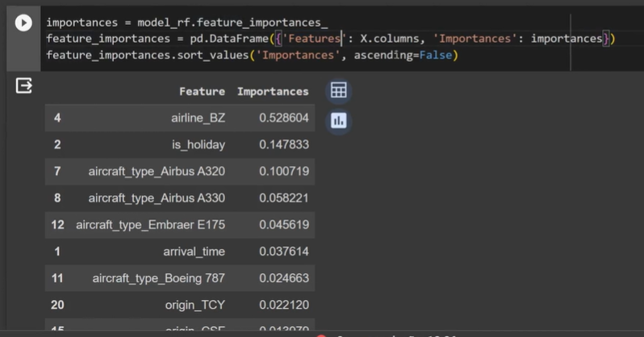644x337 pixels.
Task: Click the Feature column header
Action: (202, 92)
